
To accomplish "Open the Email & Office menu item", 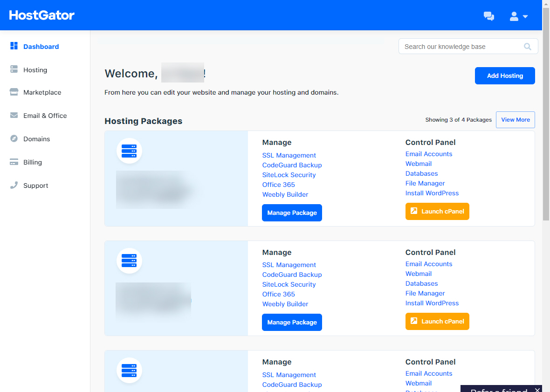I will click(x=45, y=116).
